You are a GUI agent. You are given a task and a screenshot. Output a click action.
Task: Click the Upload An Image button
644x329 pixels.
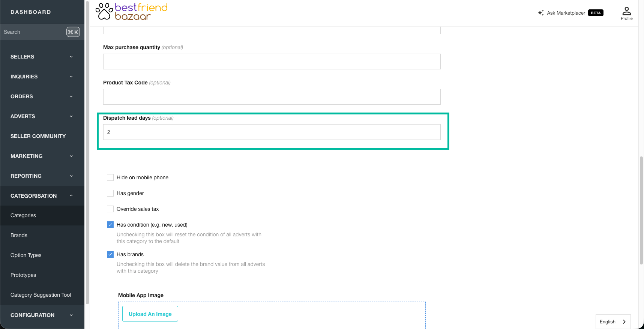click(150, 314)
